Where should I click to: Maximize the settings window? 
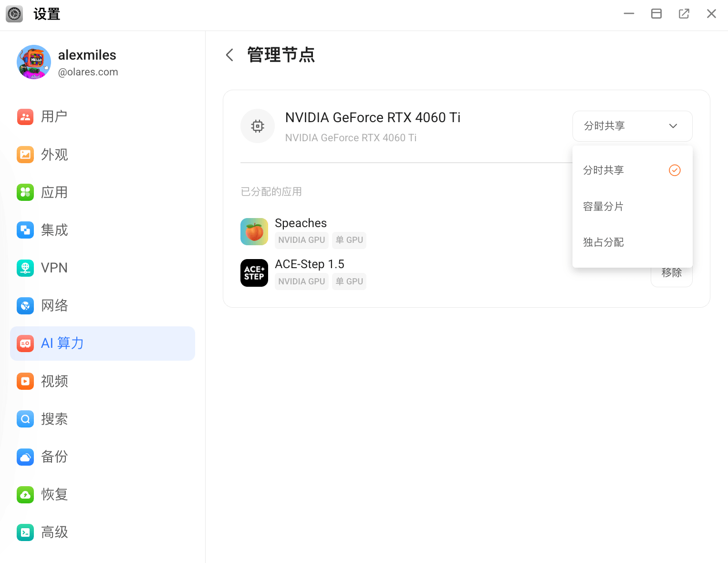tap(656, 14)
